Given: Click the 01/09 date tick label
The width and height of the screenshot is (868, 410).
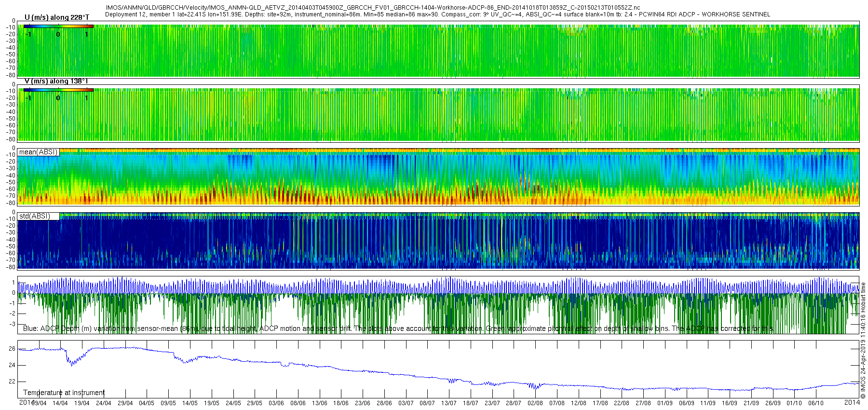Looking at the screenshot, I should [665, 403].
